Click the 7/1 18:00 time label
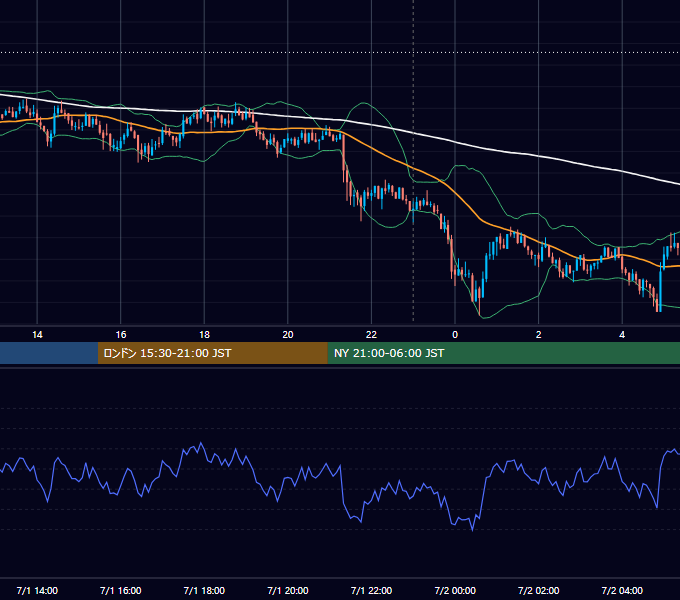The width and height of the screenshot is (680, 600). coord(204,590)
